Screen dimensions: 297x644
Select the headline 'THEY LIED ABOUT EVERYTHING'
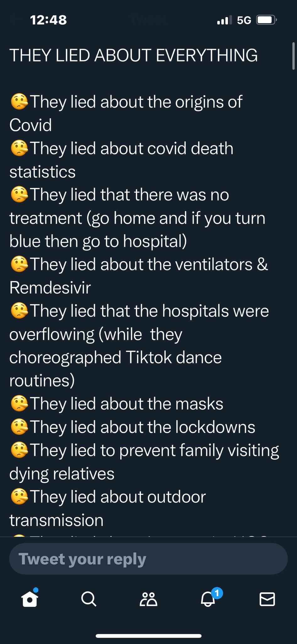[x=134, y=55]
